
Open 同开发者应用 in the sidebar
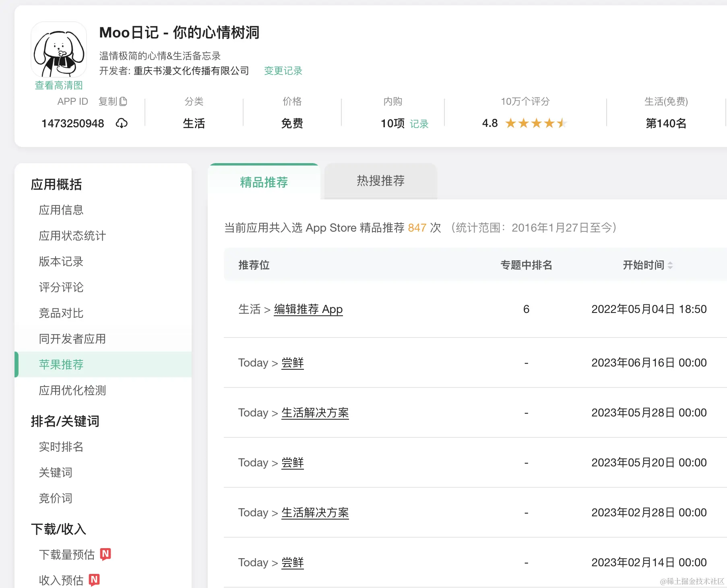point(72,339)
